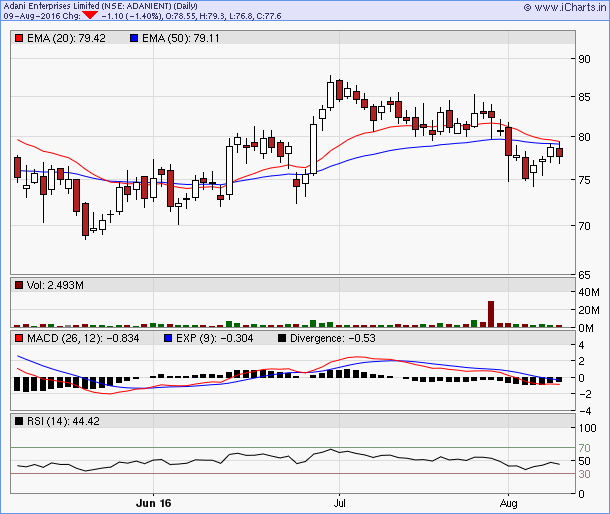Screen dimensions: 610x514
Task: Click the red down-arrow change indicator
Action: [90, 15]
